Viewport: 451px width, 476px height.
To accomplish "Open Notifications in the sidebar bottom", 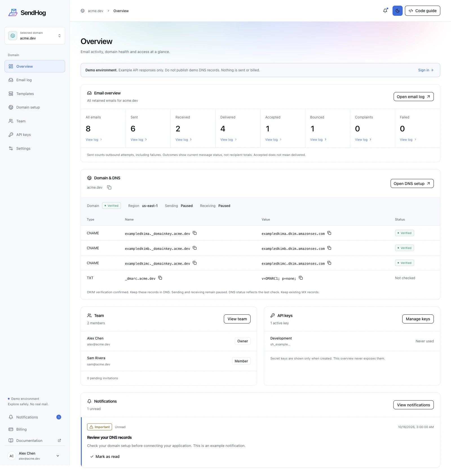I will 35,417.
